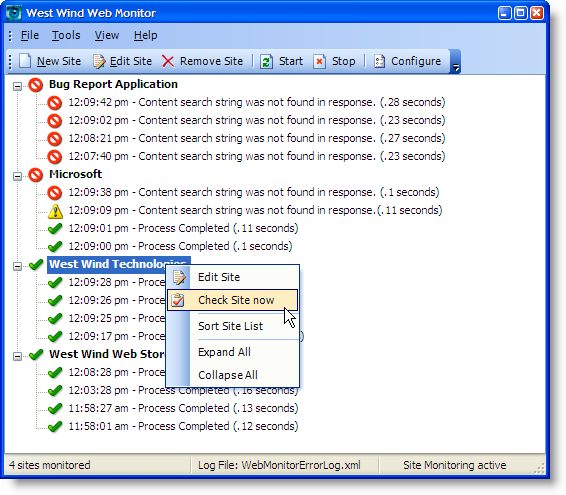Choose Sort Site List from context menu
Image resolution: width=566 pixels, height=495 pixels.
230,326
